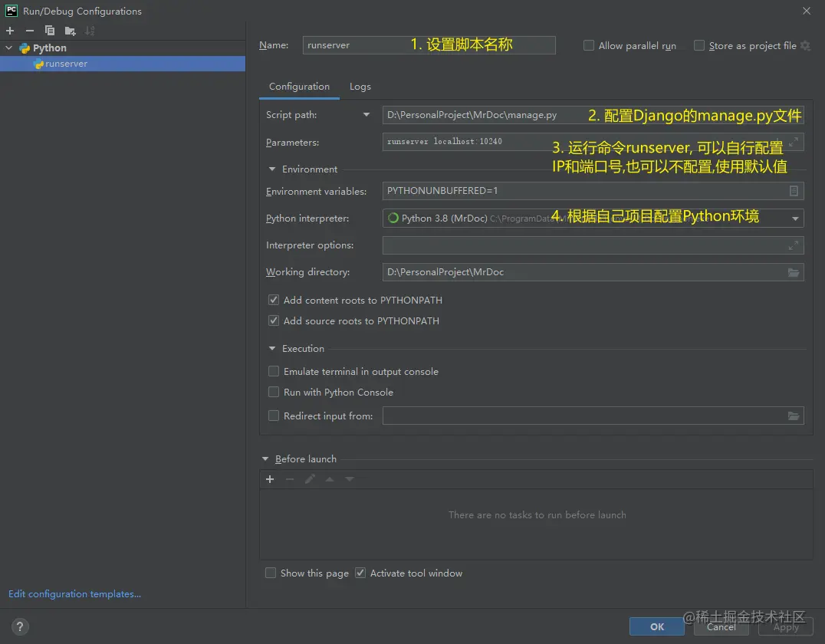Uncheck Activate tool window
The image size is (825, 644).
tap(360, 573)
